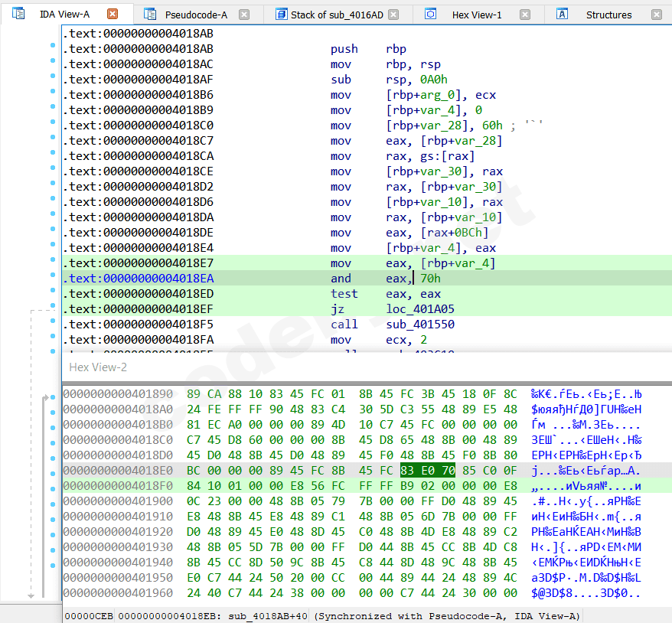Close the IDA View-A tab
672x623 pixels.
click(113, 14)
